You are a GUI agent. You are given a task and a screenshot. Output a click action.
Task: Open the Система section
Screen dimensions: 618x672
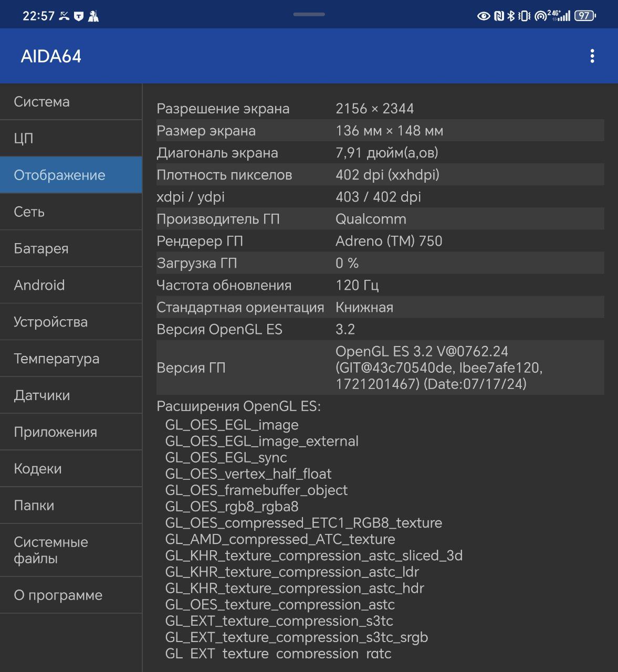(71, 102)
